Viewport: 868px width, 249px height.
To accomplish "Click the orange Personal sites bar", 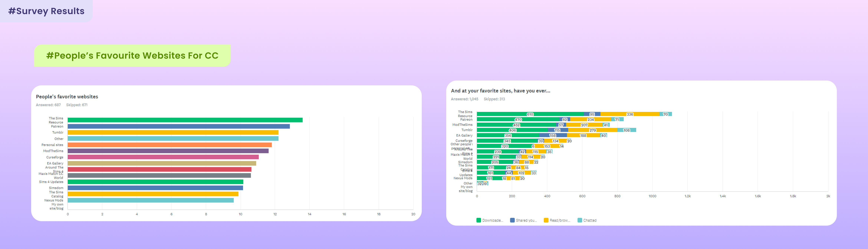I will 170,145.
